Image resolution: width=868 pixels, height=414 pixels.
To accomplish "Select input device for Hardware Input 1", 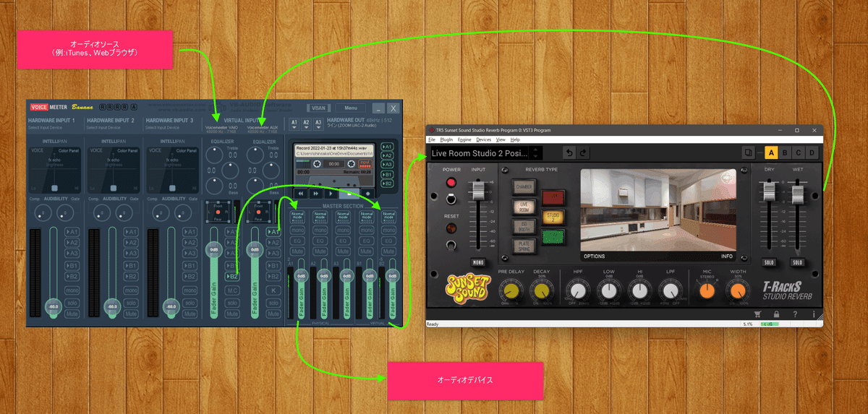I will [46, 128].
